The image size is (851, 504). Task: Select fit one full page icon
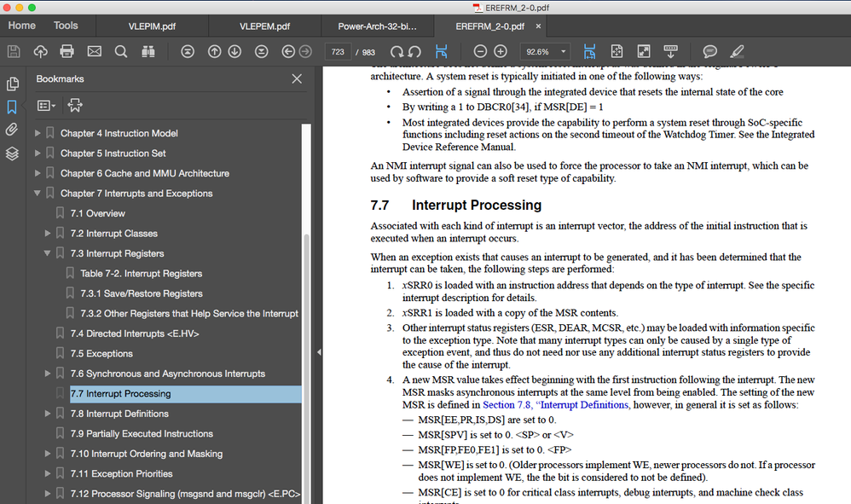617,51
